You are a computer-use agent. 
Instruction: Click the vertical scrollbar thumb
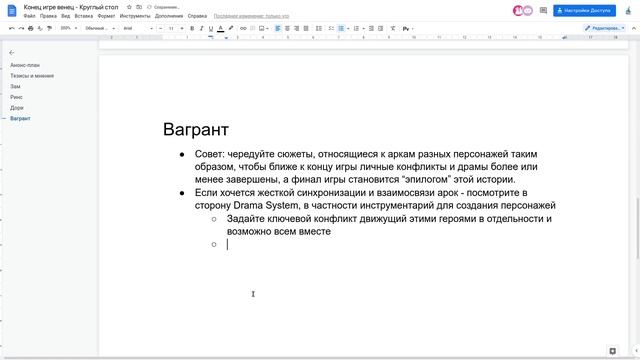tap(637, 228)
